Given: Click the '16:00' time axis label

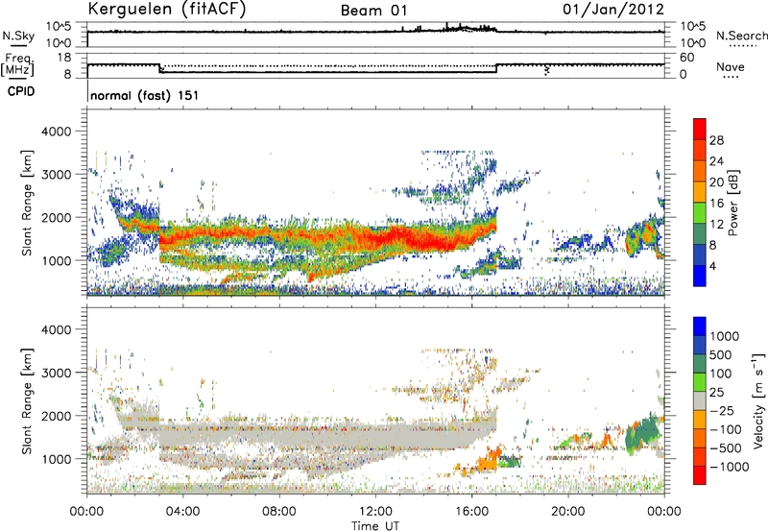Looking at the screenshot, I should (x=471, y=512).
